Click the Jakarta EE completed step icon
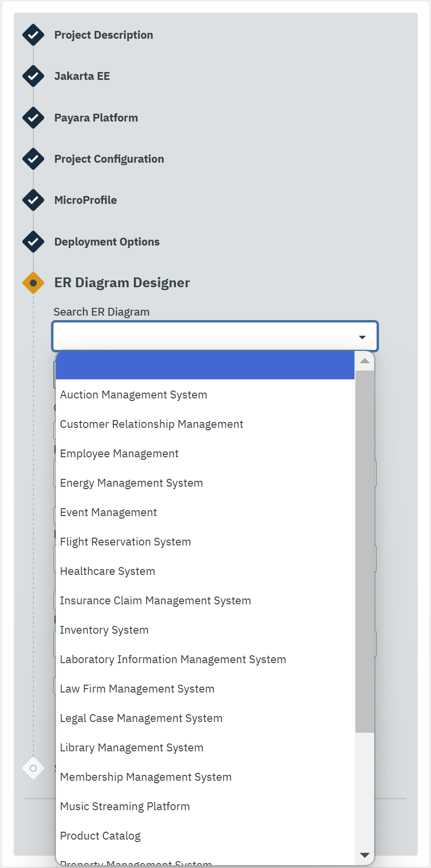 point(33,76)
